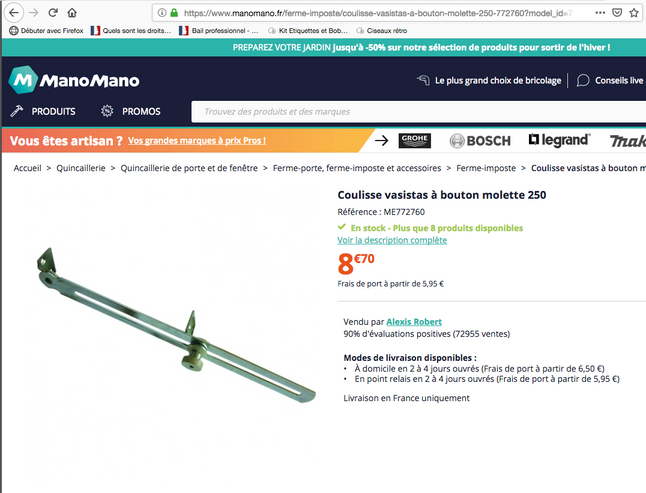Click the browser back arrow button

click(14, 13)
